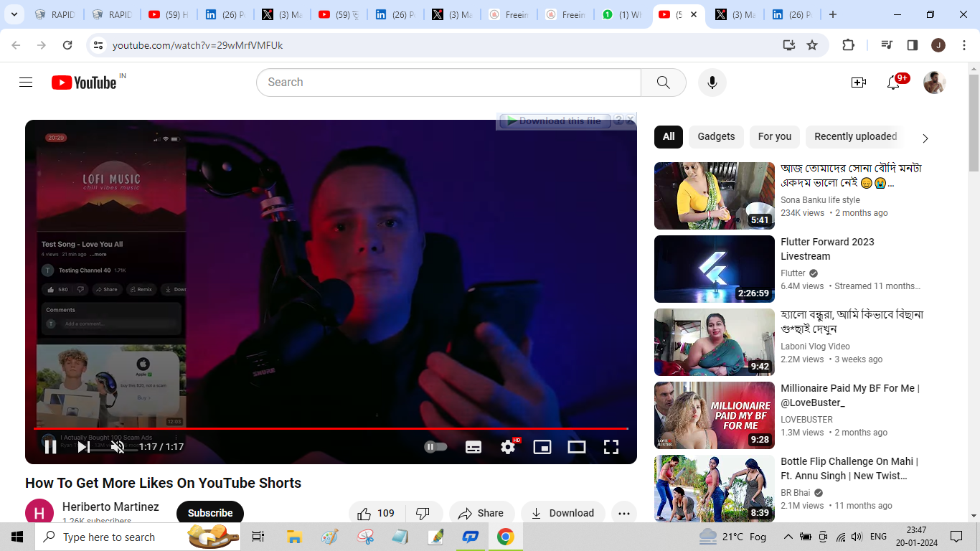The image size is (980, 551).
Task: Click the install app icon in address bar
Action: coord(789,45)
